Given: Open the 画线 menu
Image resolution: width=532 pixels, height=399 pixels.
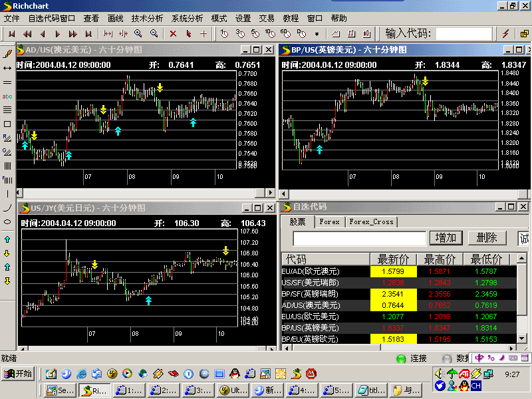Looking at the screenshot, I should point(115,19).
